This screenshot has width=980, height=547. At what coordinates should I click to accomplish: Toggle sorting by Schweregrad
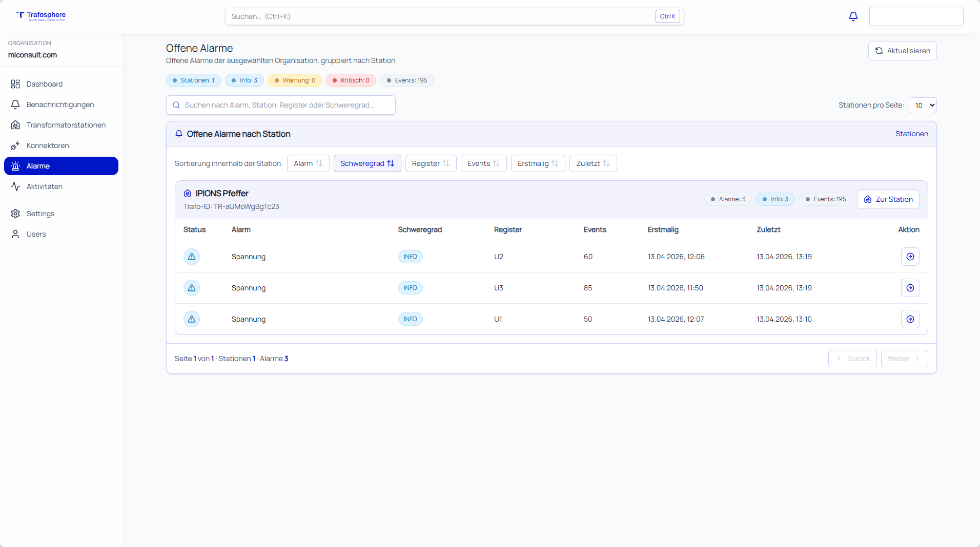pyautogui.click(x=367, y=163)
